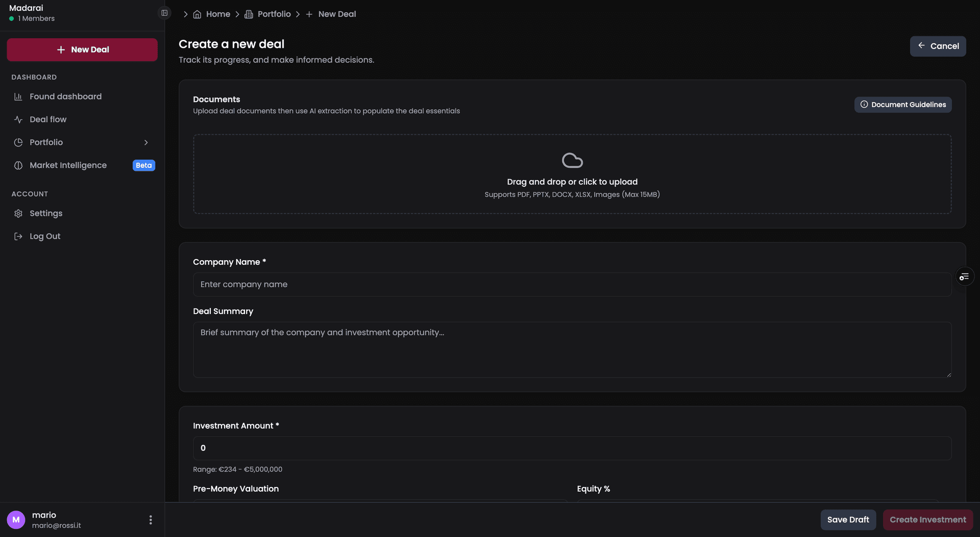Click the Cancel button
The height and width of the screenshot is (537, 980).
(938, 46)
